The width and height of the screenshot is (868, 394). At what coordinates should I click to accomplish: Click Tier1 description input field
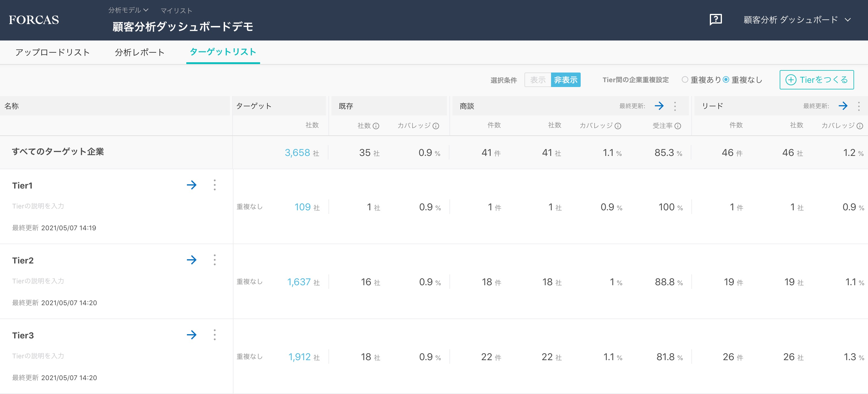coord(38,206)
